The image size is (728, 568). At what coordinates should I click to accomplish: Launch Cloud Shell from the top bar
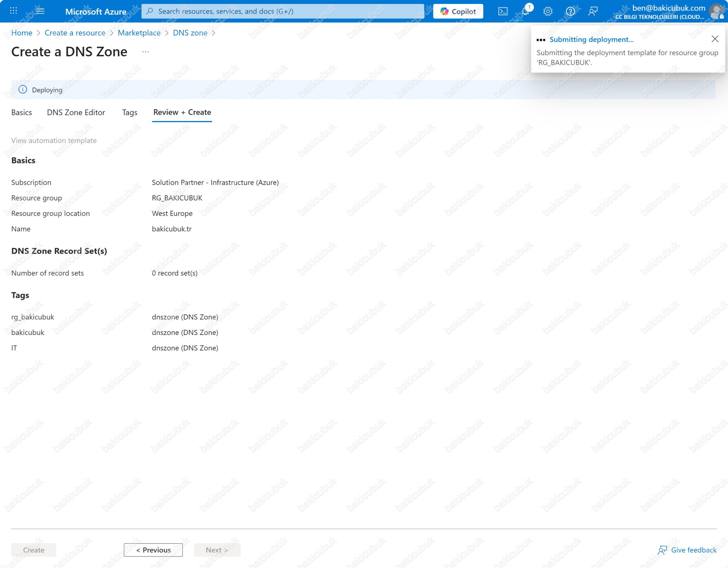(x=503, y=11)
